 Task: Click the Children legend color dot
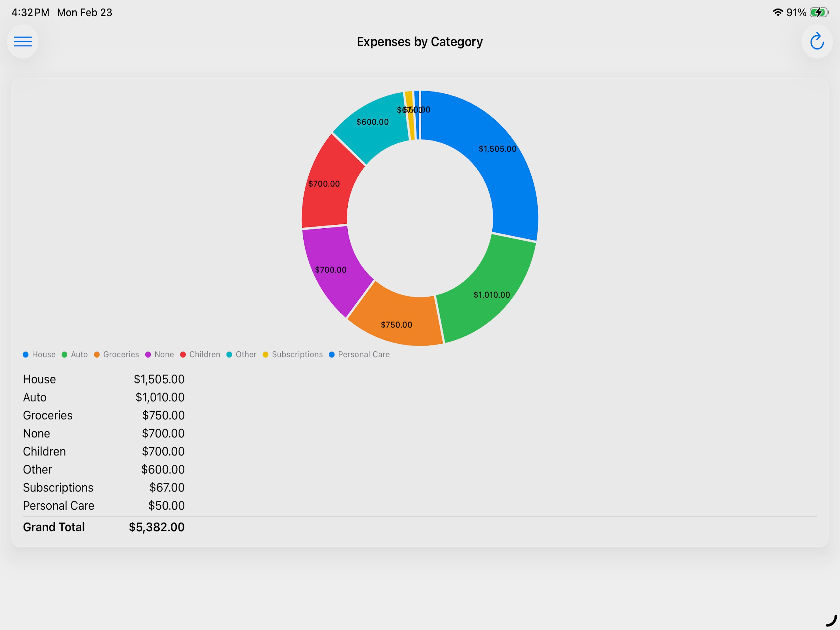pos(183,354)
